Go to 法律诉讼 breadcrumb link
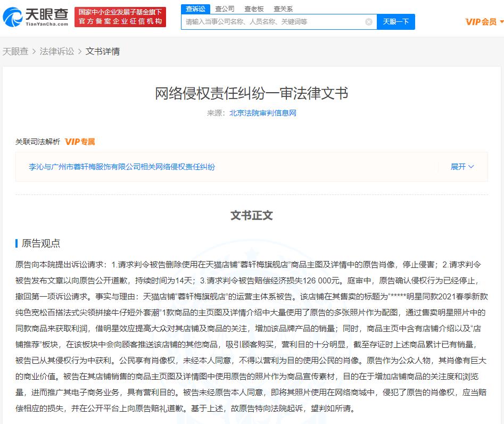This screenshot has height=424, width=504. pyautogui.click(x=57, y=52)
